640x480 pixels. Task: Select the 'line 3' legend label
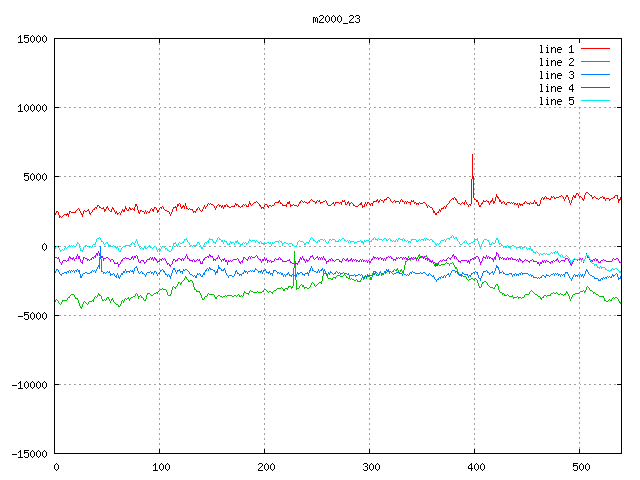coord(556,75)
